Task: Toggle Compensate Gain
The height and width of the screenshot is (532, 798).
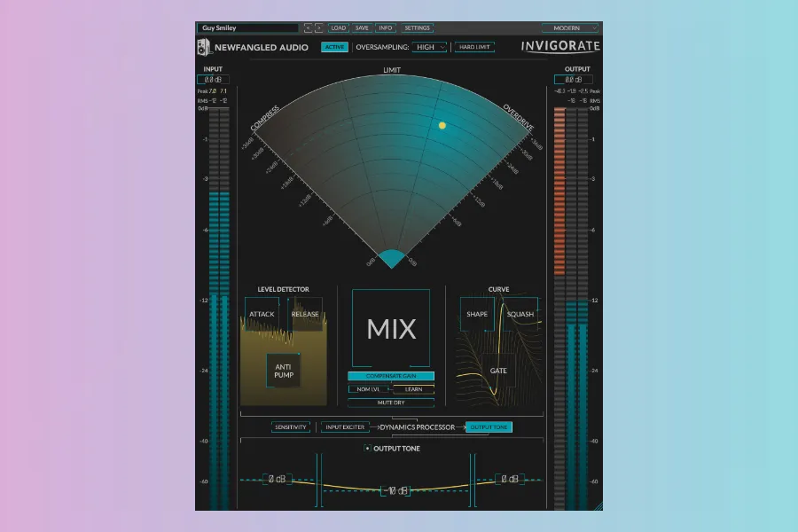Action: (391, 376)
